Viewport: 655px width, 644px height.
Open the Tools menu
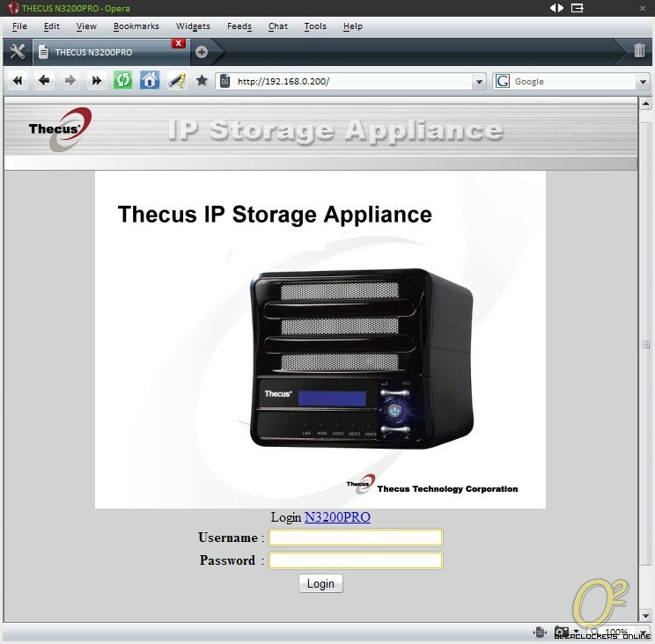click(315, 26)
